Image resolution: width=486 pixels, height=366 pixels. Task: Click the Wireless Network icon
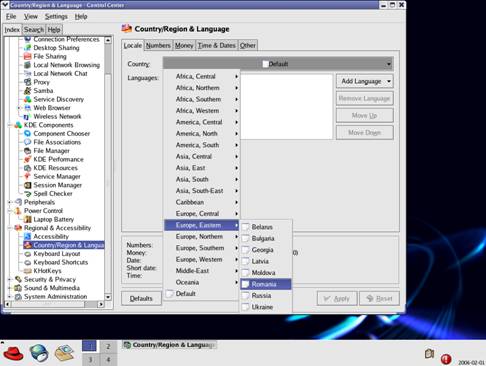(28, 117)
